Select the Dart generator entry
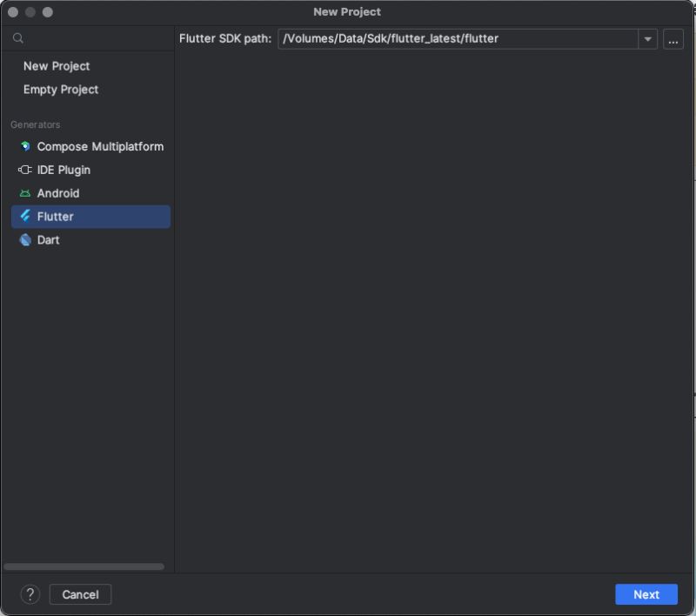This screenshot has width=696, height=616. click(47, 239)
